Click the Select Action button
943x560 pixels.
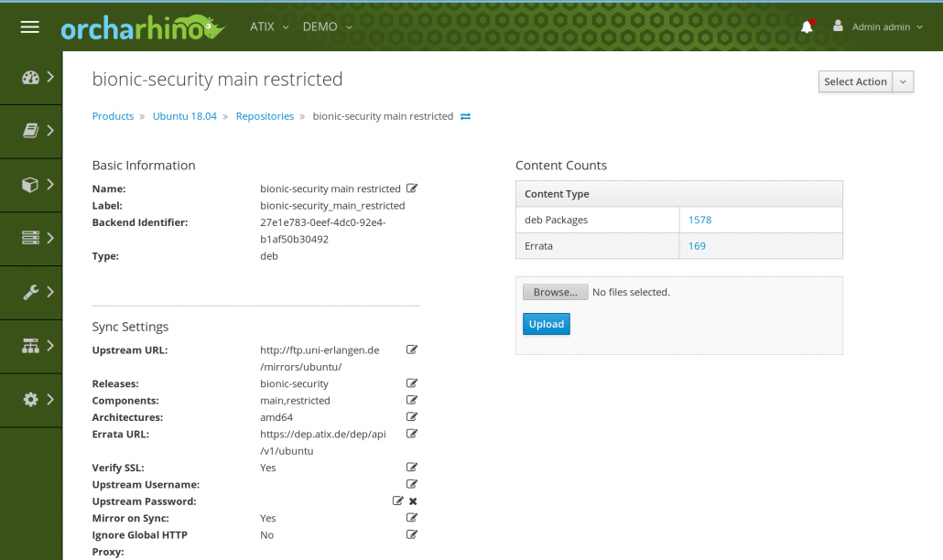pos(855,81)
